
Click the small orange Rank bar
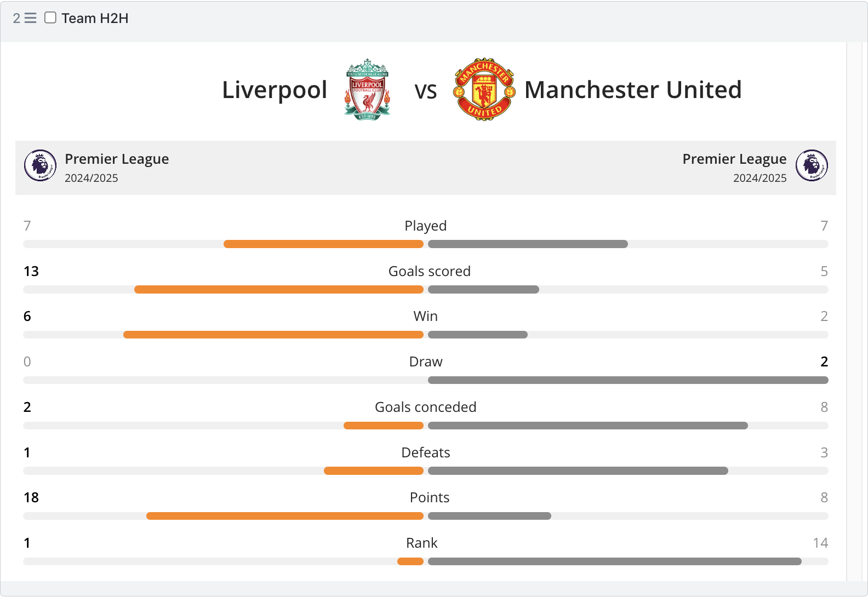pos(410,561)
